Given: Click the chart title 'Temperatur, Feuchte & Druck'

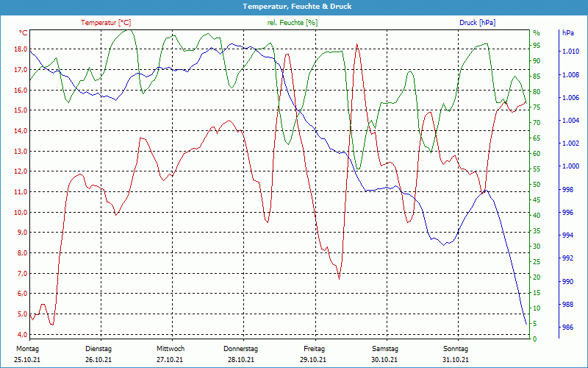Looking at the screenshot, I should [x=297, y=7].
